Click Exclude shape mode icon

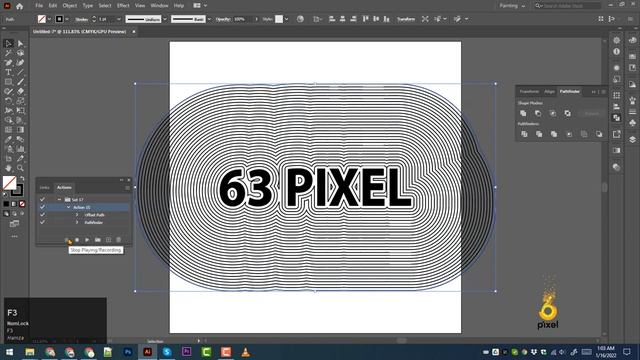coord(567,113)
